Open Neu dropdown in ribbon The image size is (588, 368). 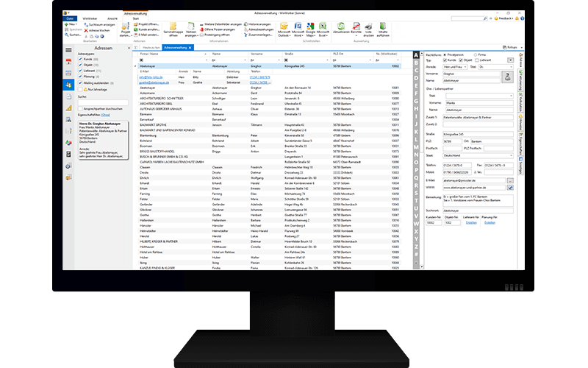click(71, 24)
